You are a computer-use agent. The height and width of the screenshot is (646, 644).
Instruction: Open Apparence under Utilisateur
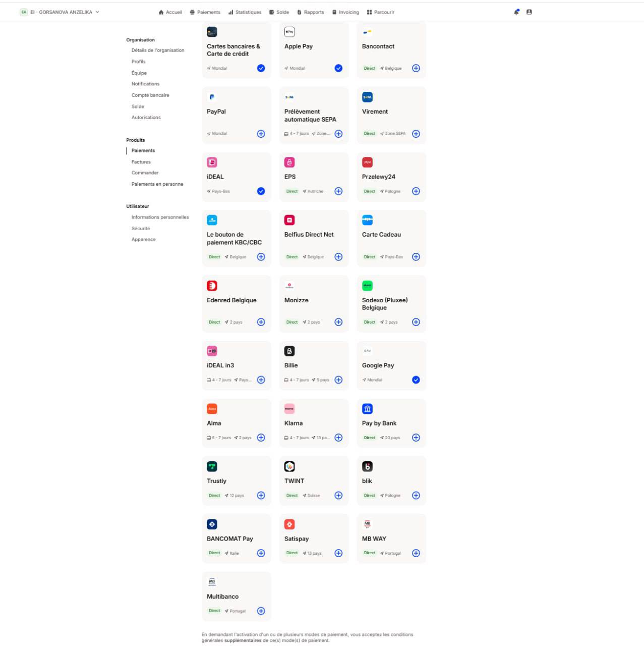pyautogui.click(x=144, y=240)
